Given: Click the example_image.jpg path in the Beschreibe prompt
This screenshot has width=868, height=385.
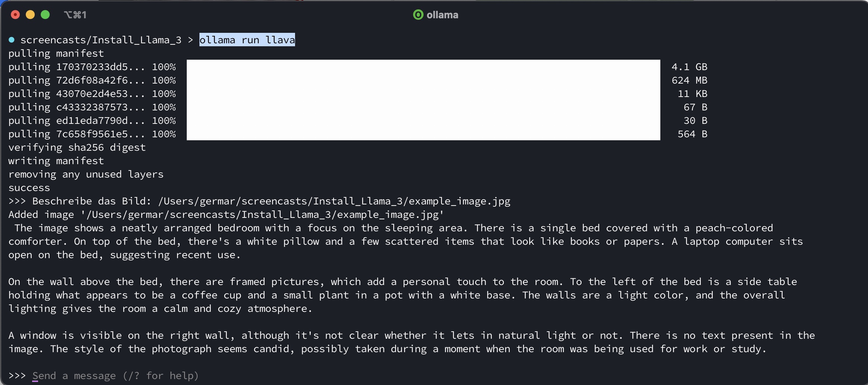Looking at the screenshot, I should (x=334, y=201).
